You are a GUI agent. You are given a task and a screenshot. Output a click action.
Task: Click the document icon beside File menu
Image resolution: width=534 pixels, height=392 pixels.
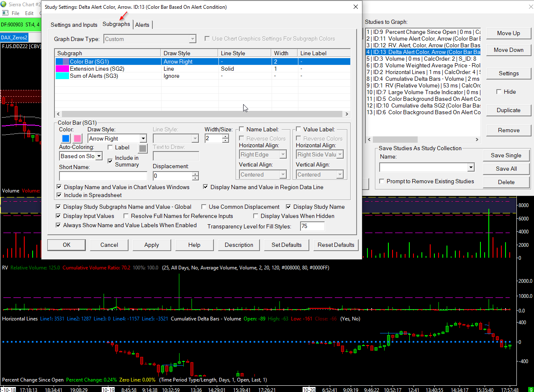[x=5, y=13]
